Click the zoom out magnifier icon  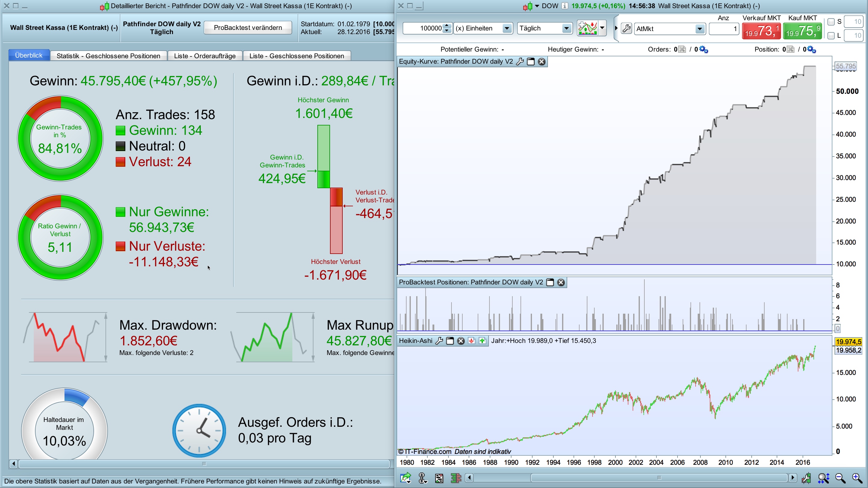click(840, 478)
